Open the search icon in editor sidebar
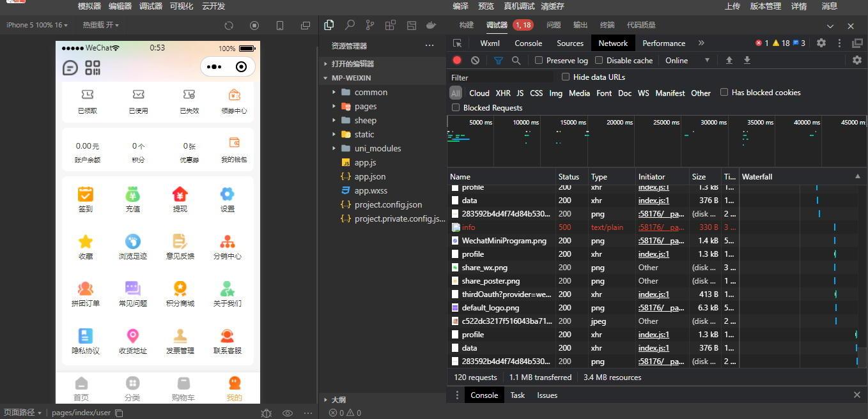Screen dimensions: 868x419 click(x=350, y=26)
